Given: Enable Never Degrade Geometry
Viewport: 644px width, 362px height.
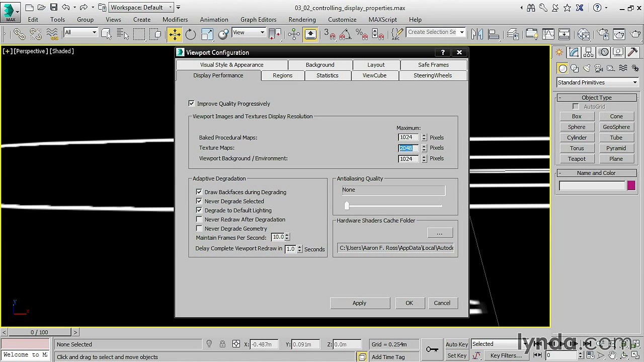Looking at the screenshot, I should point(199,228).
